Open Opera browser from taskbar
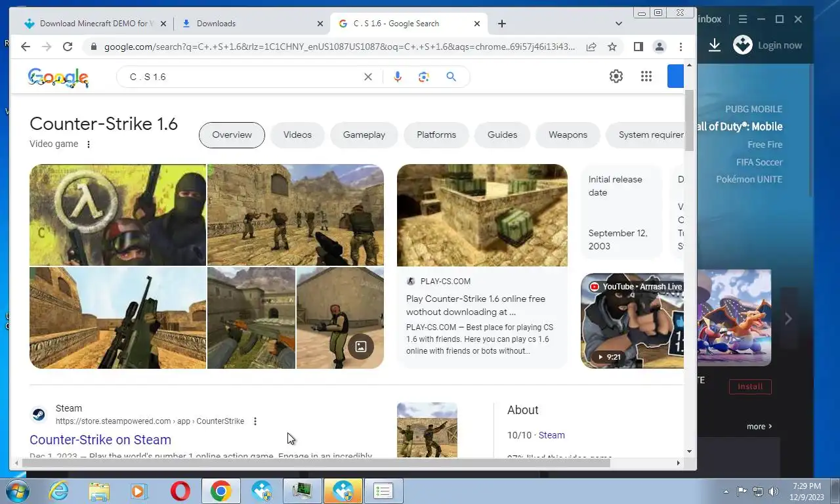The height and width of the screenshot is (504, 840). [x=180, y=492]
